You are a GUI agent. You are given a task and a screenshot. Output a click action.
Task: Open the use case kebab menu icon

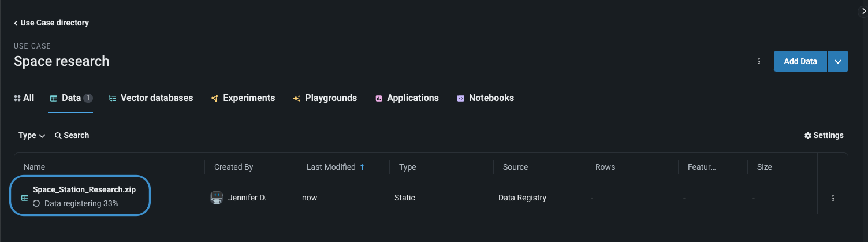click(x=759, y=61)
